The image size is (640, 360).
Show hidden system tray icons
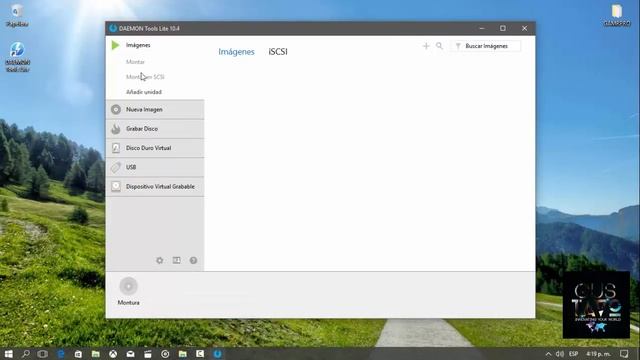(x=548, y=354)
